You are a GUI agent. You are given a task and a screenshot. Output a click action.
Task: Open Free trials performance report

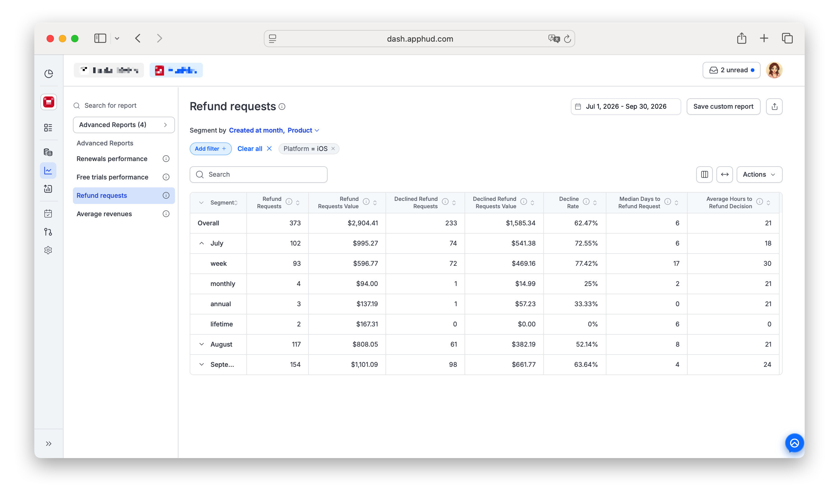point(112,177)
